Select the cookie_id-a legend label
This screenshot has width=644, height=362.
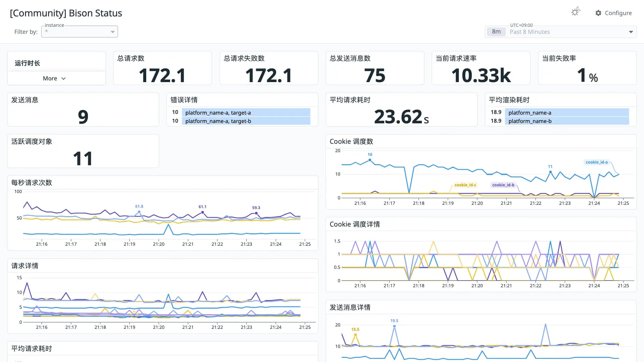pyautogui.click(x=597, y=162)
